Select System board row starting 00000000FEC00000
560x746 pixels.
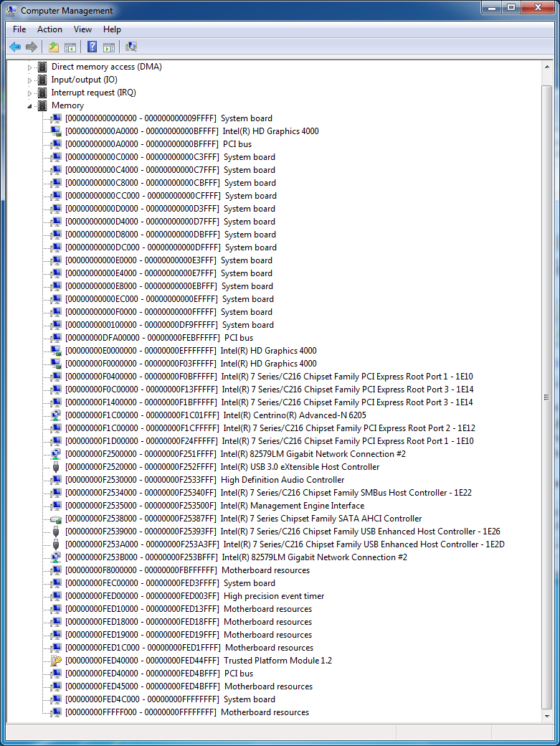(x=170, y=582)
